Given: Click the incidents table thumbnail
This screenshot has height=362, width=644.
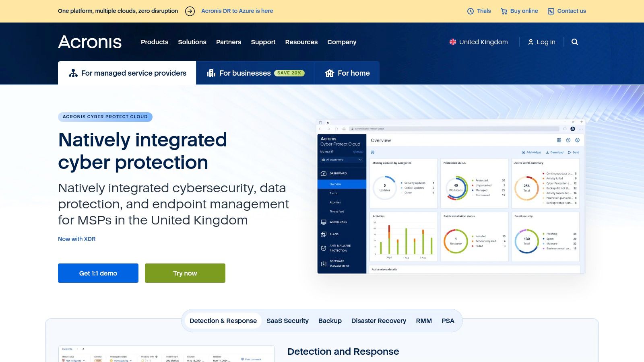Looking at the screenshot, I should [x=166, y=354].
